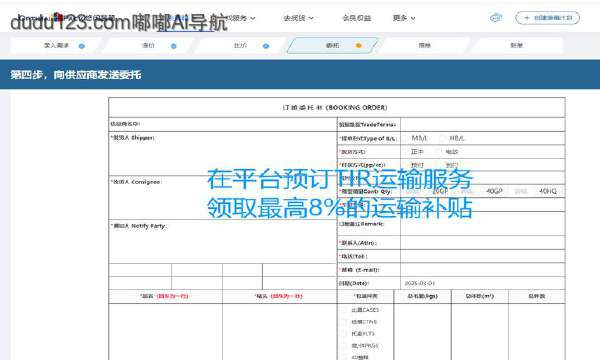Viewport: 600px width, 360px height.
Task: Open the 更多 dropdown menu
Action: coord(404,18)
